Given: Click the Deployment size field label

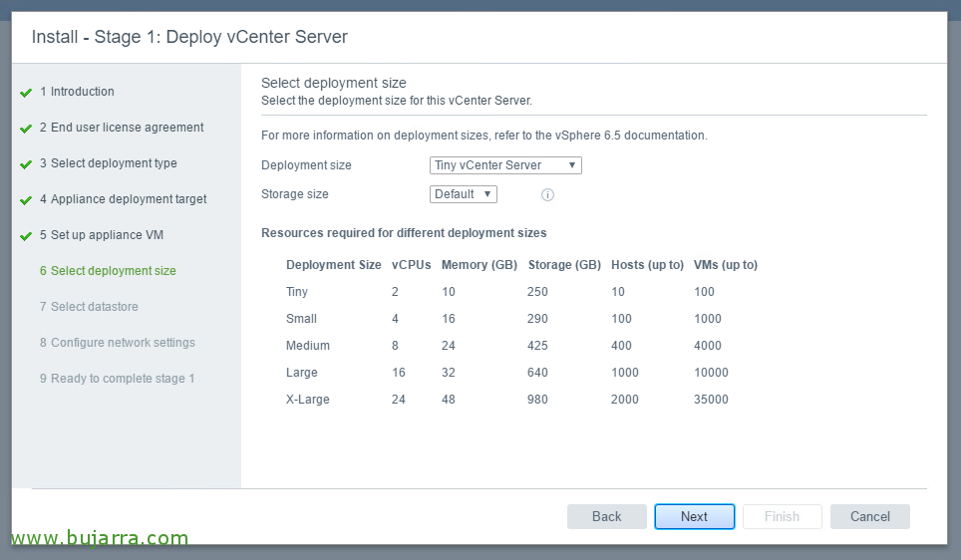Looking at the screenshot, I should click(x=306, y=165).
